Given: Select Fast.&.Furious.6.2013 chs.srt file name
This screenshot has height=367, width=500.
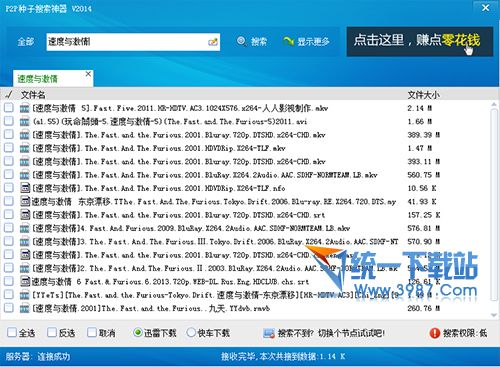Looking at the screenshot, I should 170,282.
